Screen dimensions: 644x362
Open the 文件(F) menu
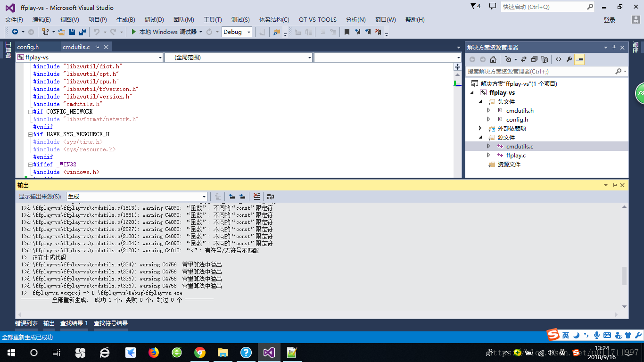coord(14,19)
